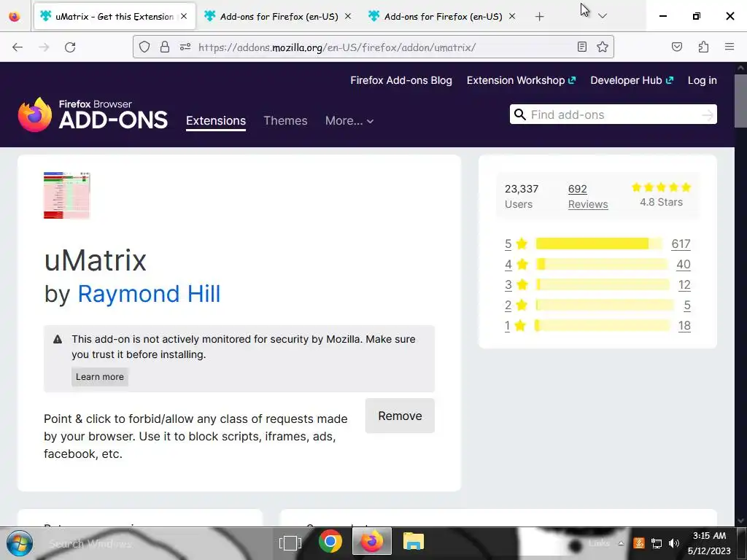This screenshot has width=747, height=560.
Task: Show hidden system tray icons
Action: (x=621, y=543)
